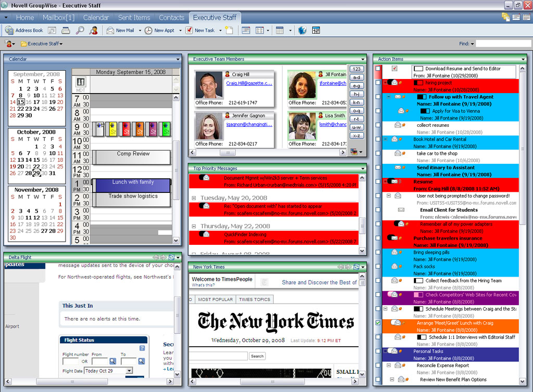
Task: Open the settings sliders toolbar icon
Action: 316,31
